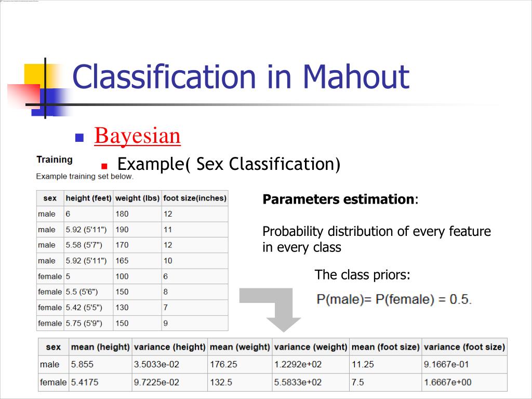Click foot size cell '10'

coord(195,261)
